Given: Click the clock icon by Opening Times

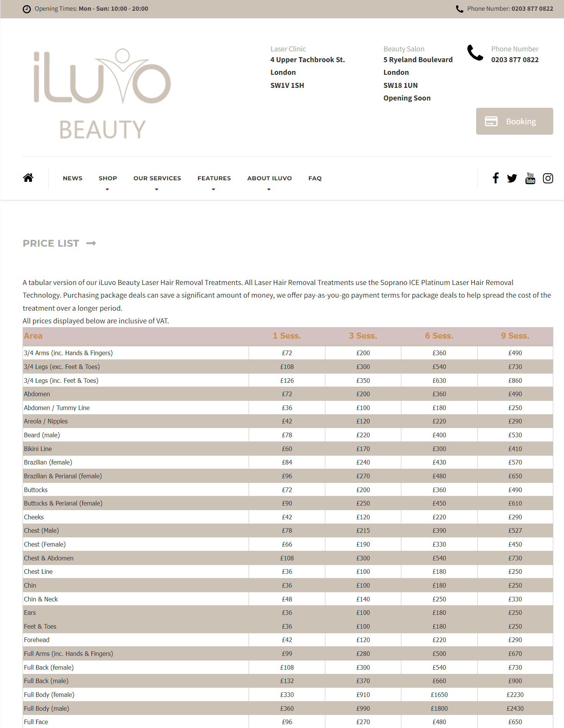Looking at the screenshot, I should 26,9.
